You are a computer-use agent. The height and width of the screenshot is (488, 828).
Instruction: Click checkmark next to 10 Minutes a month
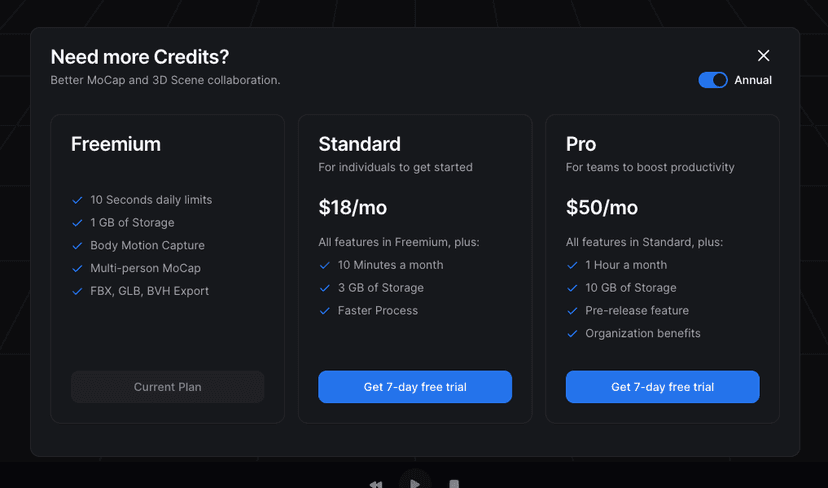[x=324, y=266]
